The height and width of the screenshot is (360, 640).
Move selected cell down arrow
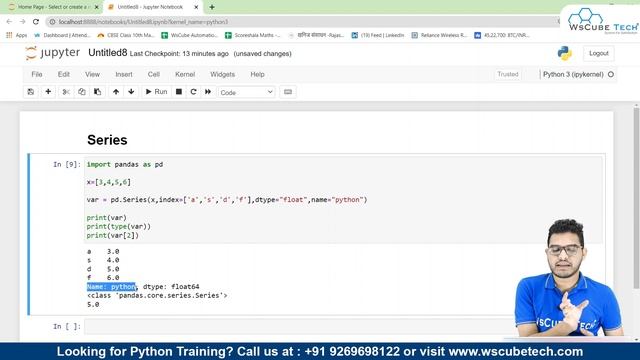(131, 92)
